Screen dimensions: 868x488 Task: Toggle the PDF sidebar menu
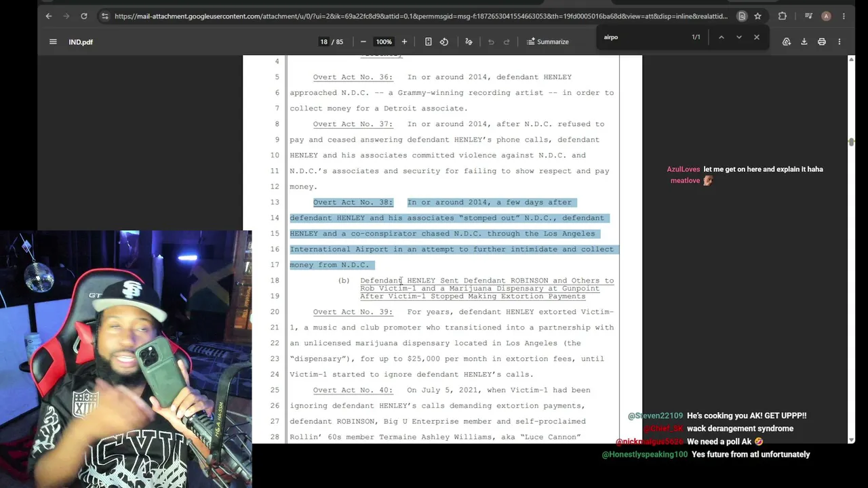coord(53,41)
